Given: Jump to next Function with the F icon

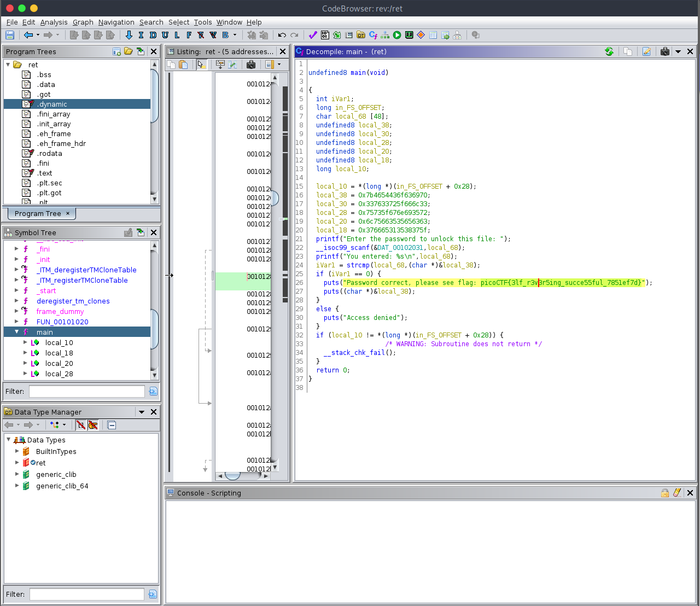Looking at the screenshot, I should click(x=189, y=35).
